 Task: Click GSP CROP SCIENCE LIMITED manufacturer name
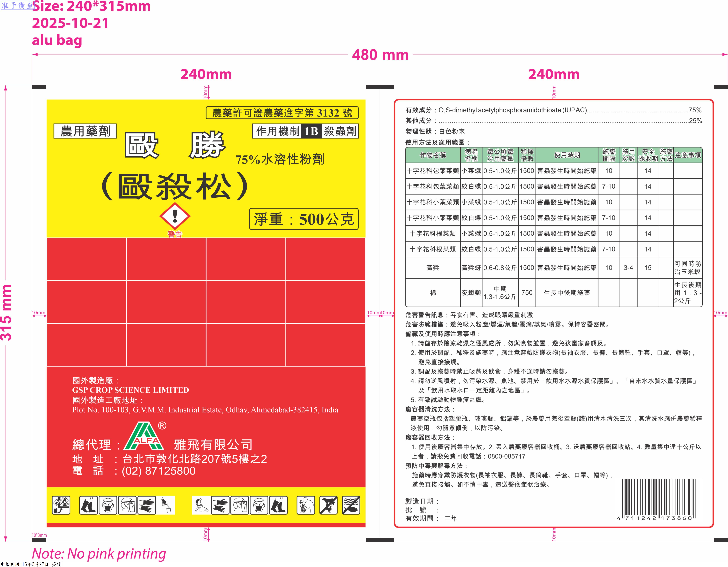(131, 390)
